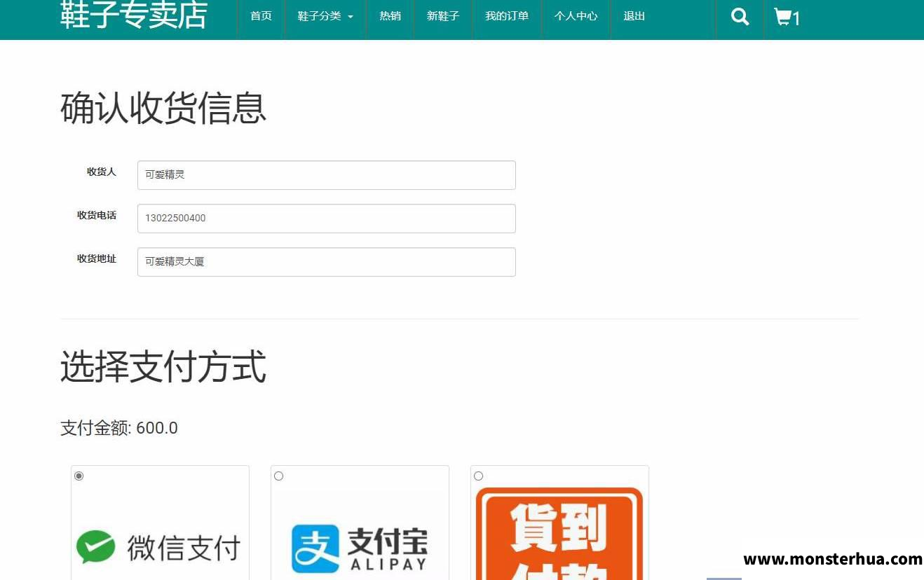Click the 收货人 label
Image resolution: width=924 pixels, height=580 pixels.
(102, 172)
